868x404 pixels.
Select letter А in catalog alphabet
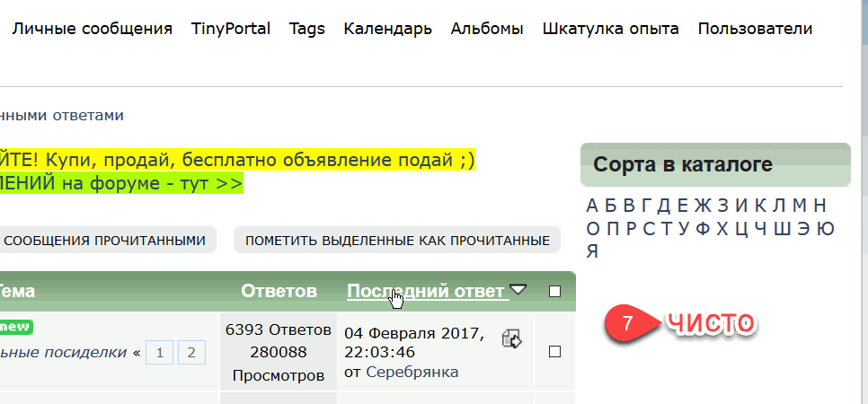click(x=592, y=204)
